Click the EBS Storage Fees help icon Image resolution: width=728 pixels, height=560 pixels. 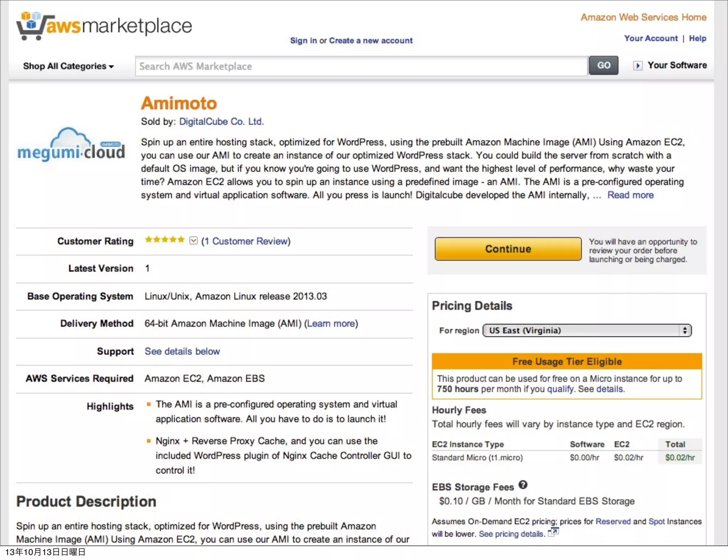tap(523, 485)
